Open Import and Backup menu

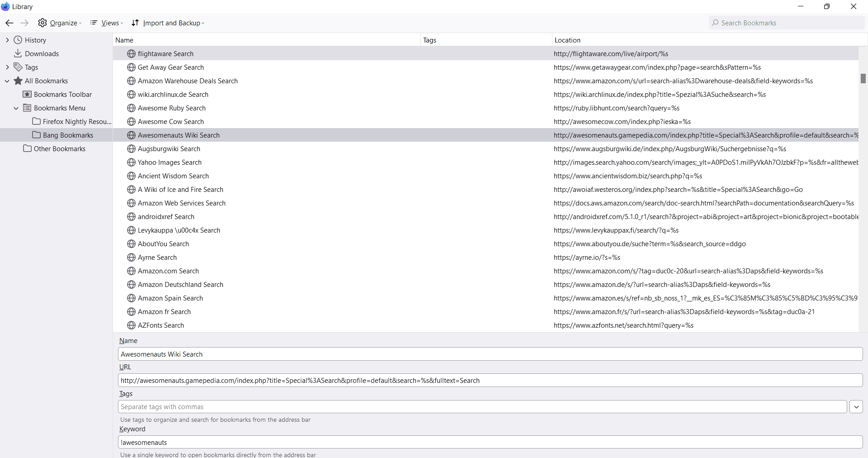click(x=168, y=23)
